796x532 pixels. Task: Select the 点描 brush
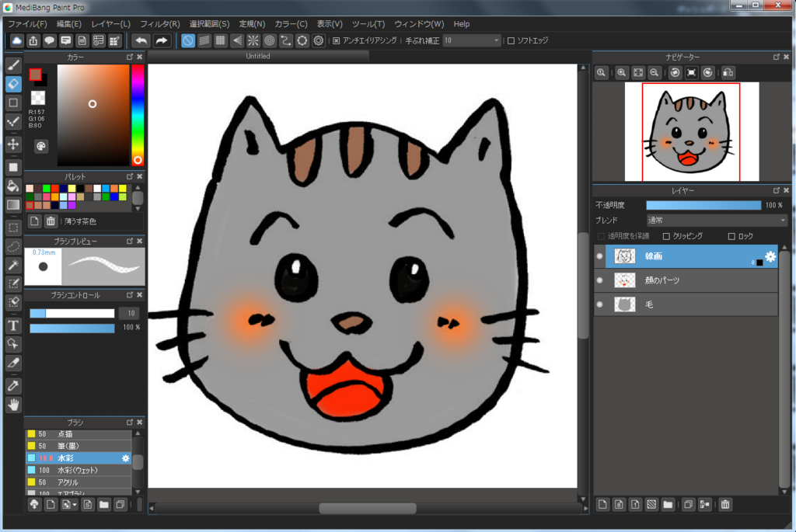79,434
